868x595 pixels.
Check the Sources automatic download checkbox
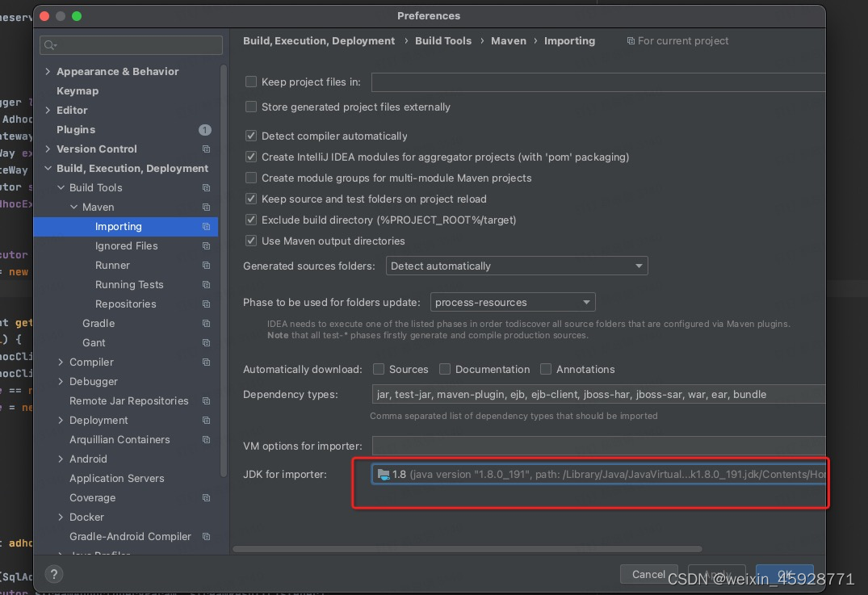(379, 369)
